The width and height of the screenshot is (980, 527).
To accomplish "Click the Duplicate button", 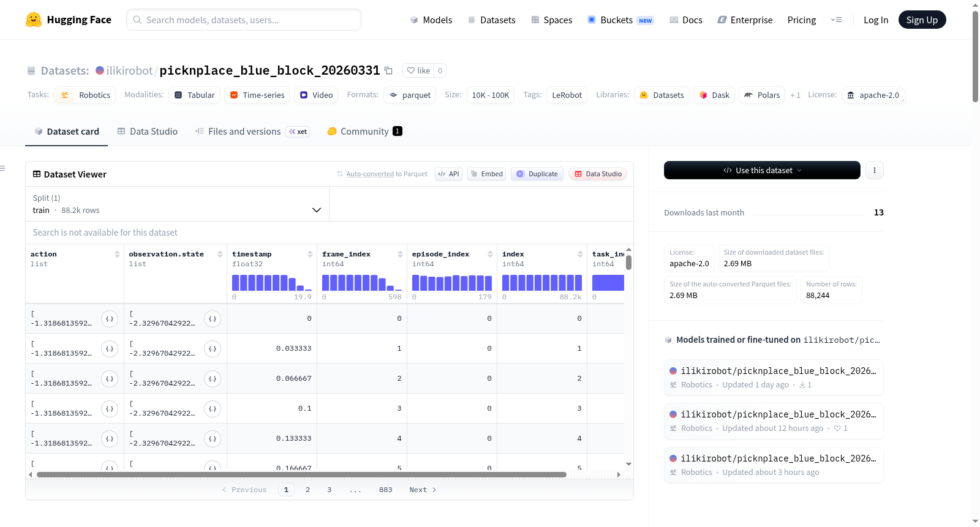I will [x=537, y=174].
